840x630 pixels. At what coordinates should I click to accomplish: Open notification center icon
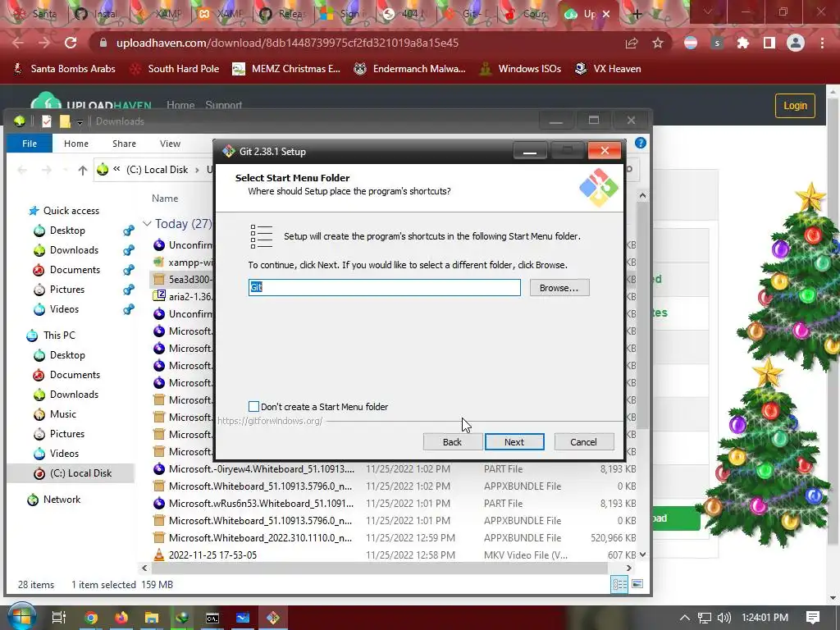813,618
